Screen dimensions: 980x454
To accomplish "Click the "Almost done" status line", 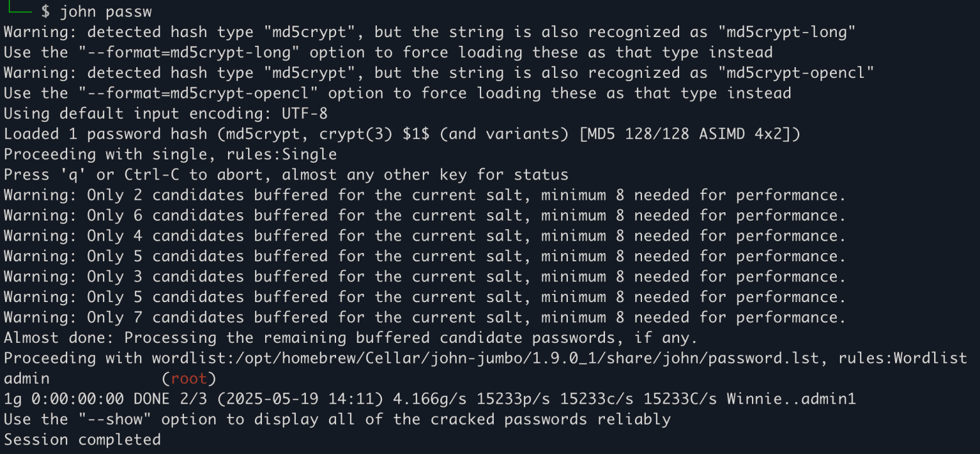I will pos(351,338).
